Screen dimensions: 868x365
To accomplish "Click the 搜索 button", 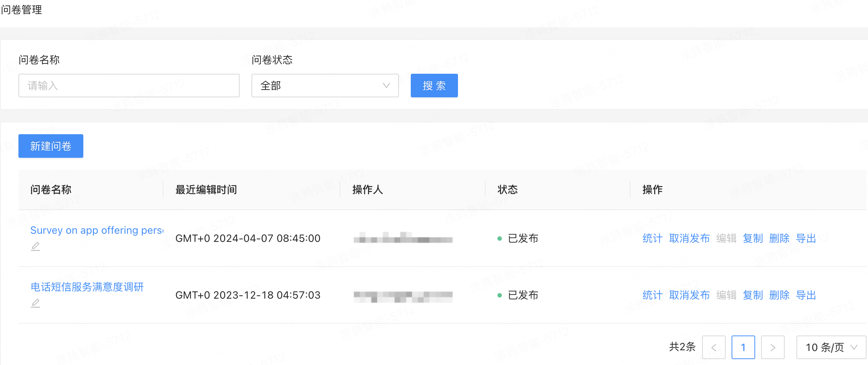I will point(434,86).
